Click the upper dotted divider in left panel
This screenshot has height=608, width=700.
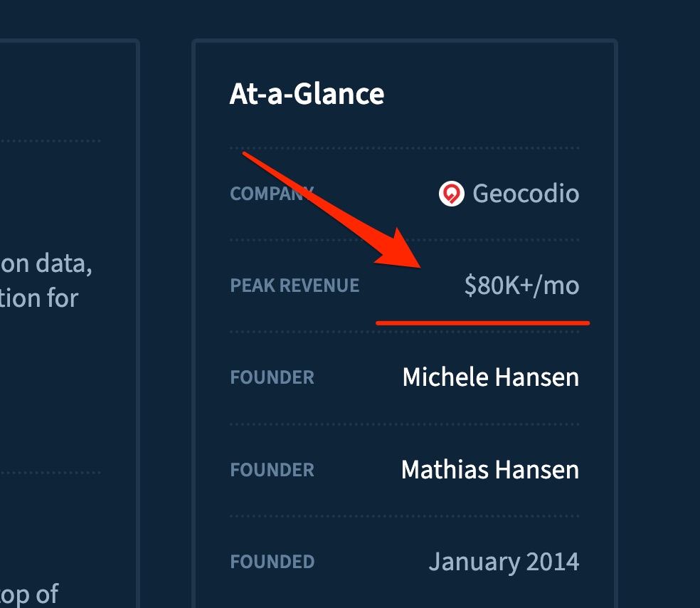coord(50,141)
